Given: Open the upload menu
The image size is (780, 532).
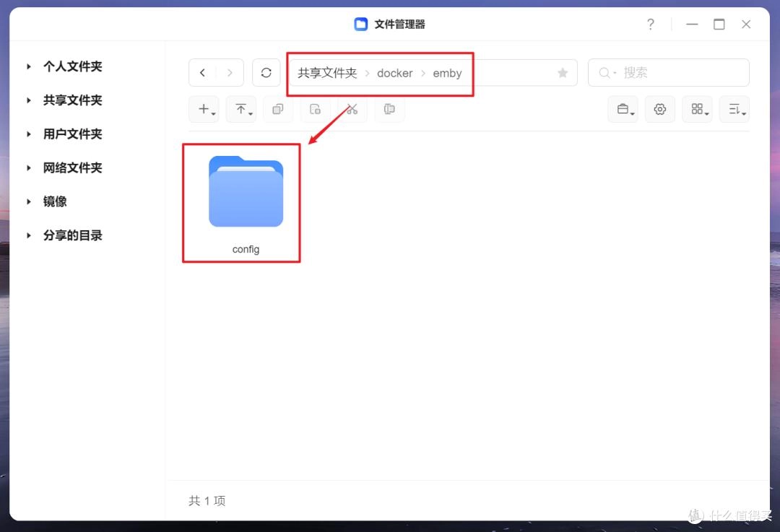Looking at the screenshot, I should (241, 109).
